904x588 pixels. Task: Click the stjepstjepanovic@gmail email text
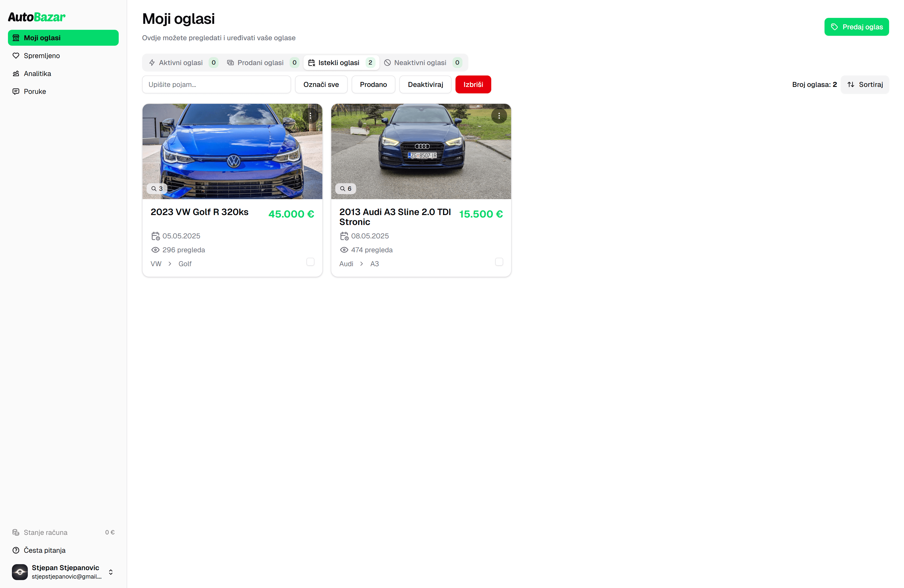tap(67, 577)
